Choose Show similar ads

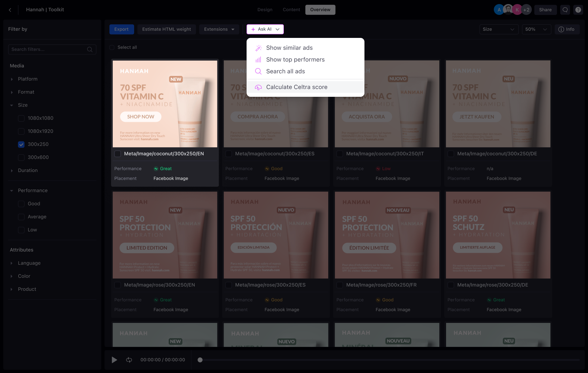(306, 48)
